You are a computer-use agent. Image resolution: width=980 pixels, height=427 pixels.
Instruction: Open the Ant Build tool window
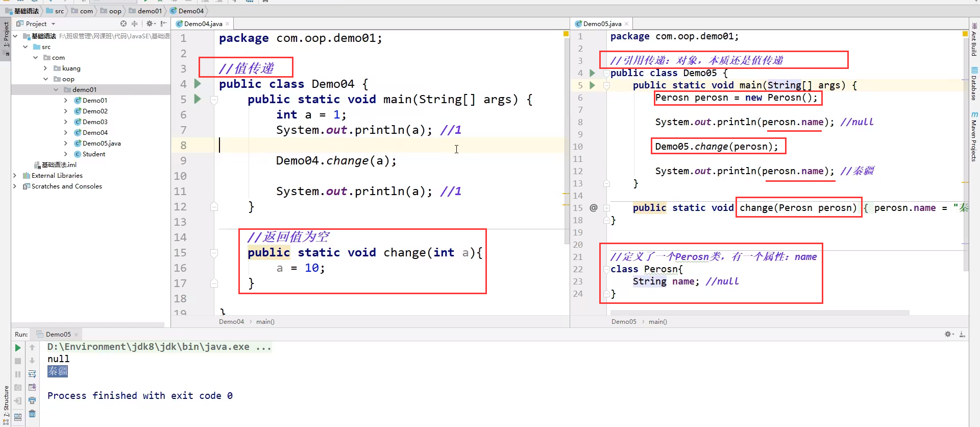974,40
